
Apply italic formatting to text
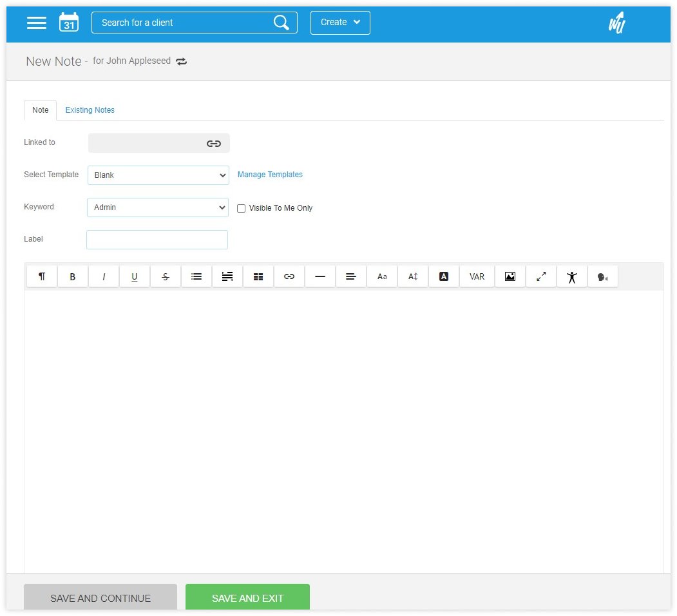(x=104, y=276)
